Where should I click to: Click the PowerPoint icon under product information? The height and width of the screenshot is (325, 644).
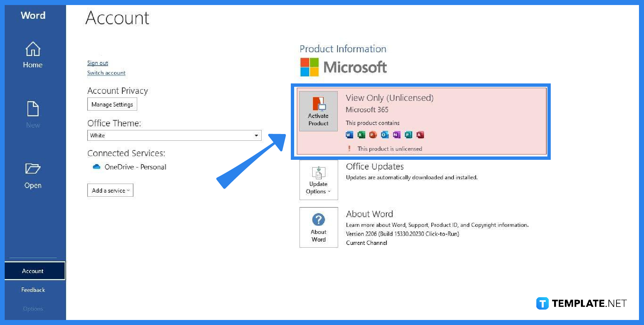pos(373,135)
